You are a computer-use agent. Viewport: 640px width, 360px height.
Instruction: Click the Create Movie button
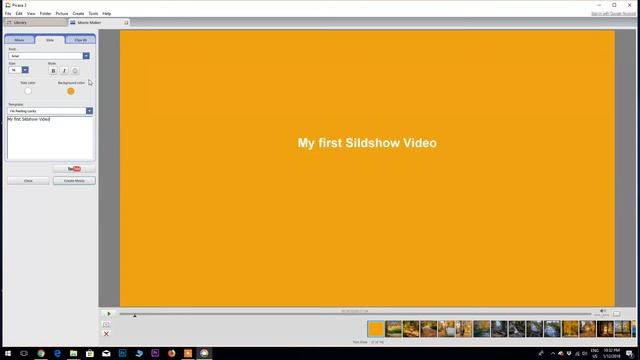coord(74,181)
